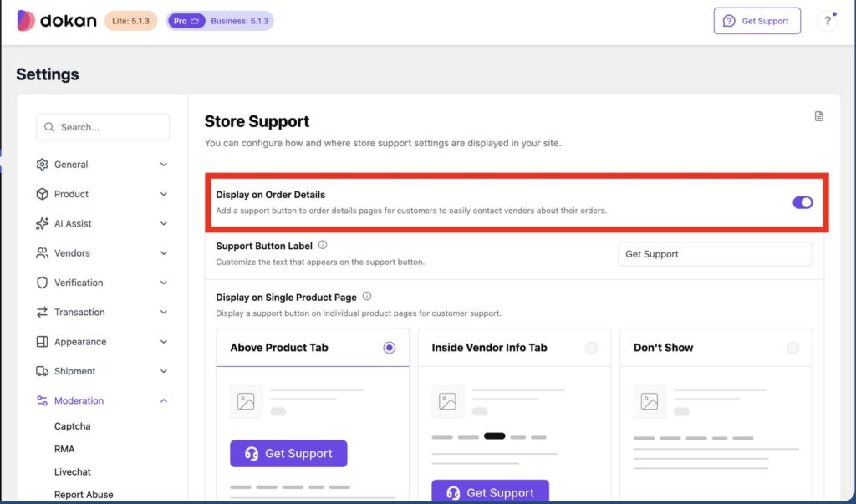Open the help question mark icon
Screen dimensions: 856x504
[827, 21]
